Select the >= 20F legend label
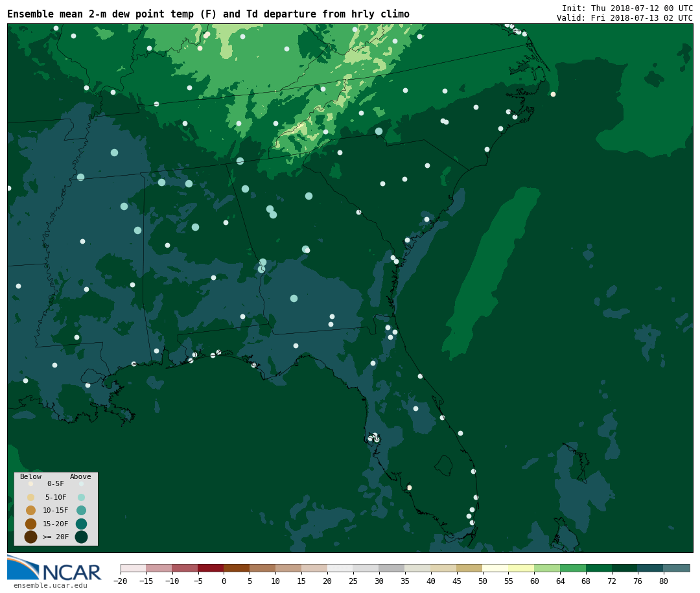 (x=56, y=537)
